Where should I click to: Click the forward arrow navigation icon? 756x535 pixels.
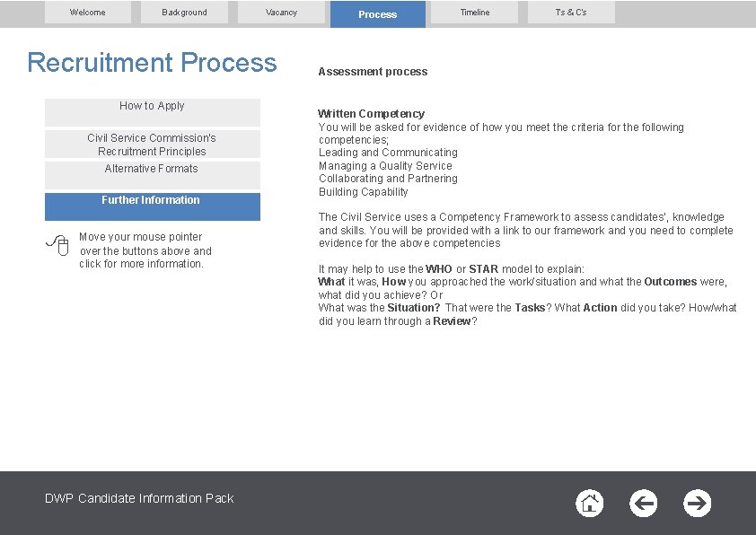698,504
